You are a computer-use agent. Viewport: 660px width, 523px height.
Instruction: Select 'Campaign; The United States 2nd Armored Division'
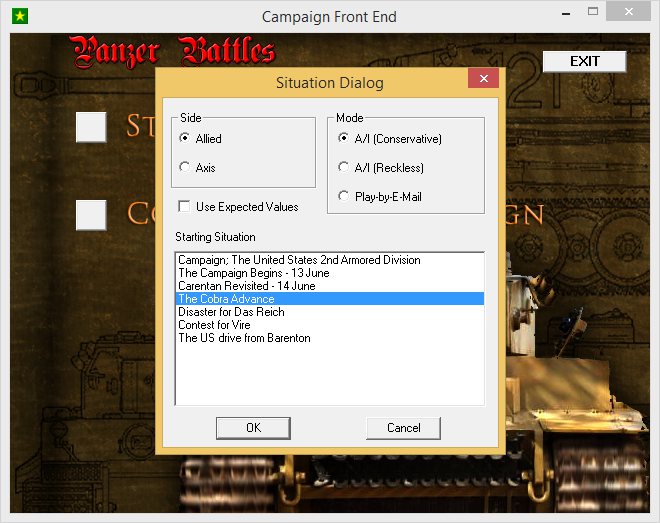tap(330, 260)
